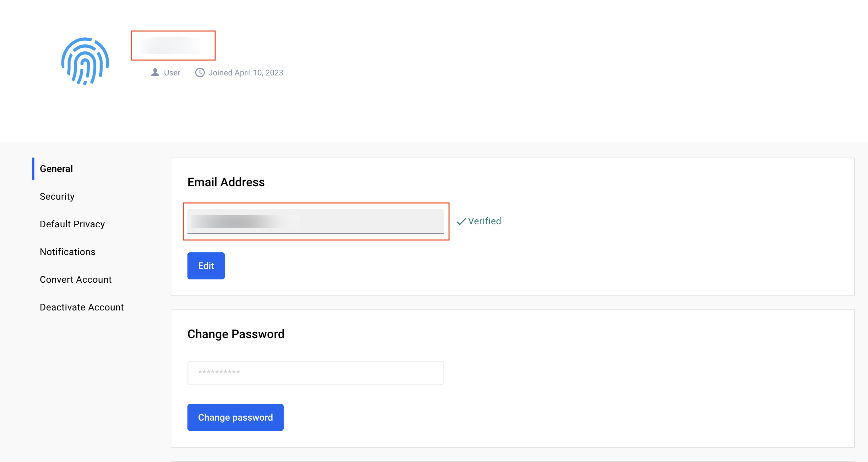Click the Email Address heading

[226, 182]
